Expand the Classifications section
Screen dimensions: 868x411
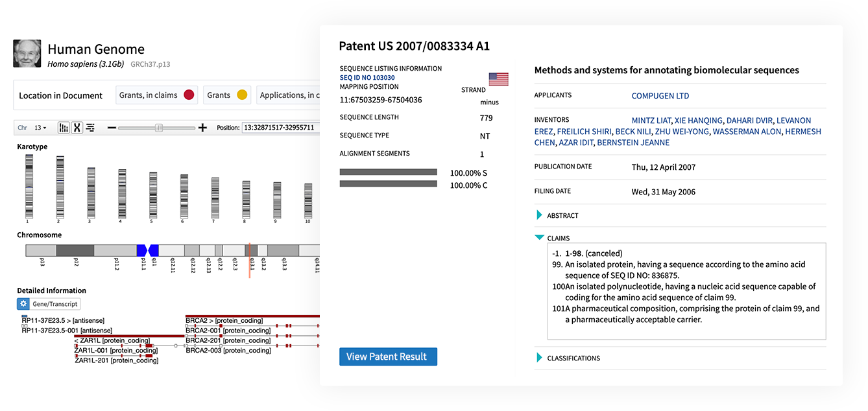tap(539, 358)
